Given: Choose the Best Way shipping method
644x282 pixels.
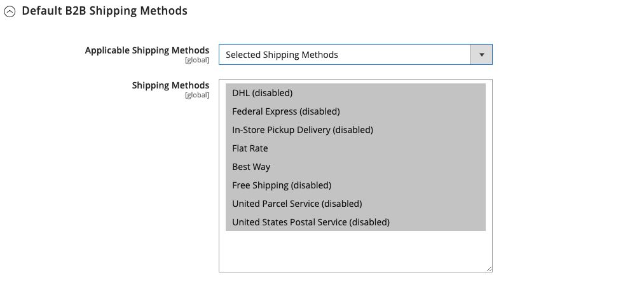Looking at the screenshot, I should click(251, 167).
